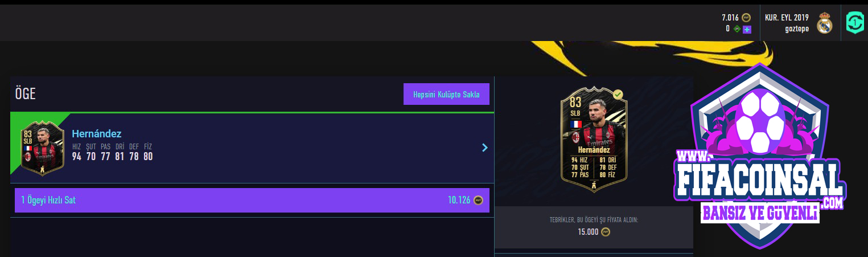Click the coin icon next to 15.000
This screenshot has height=257, width=868.
[x=606, y=232]
